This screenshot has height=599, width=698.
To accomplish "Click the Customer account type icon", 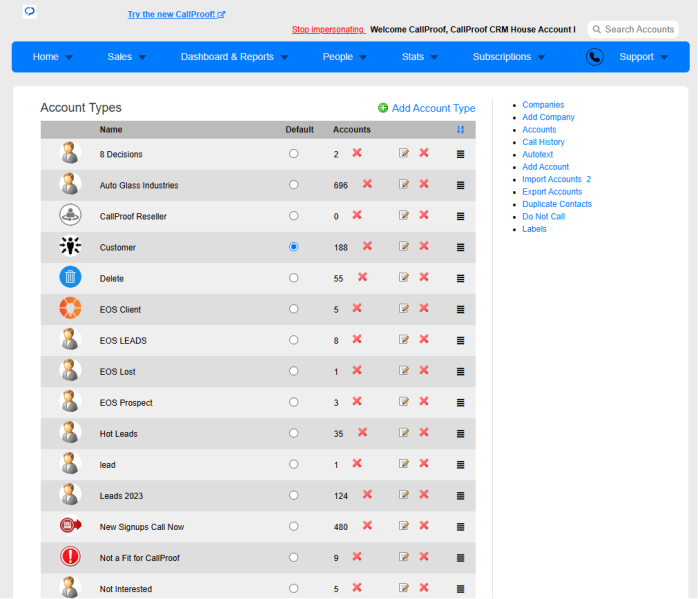I will click(70, 246).
